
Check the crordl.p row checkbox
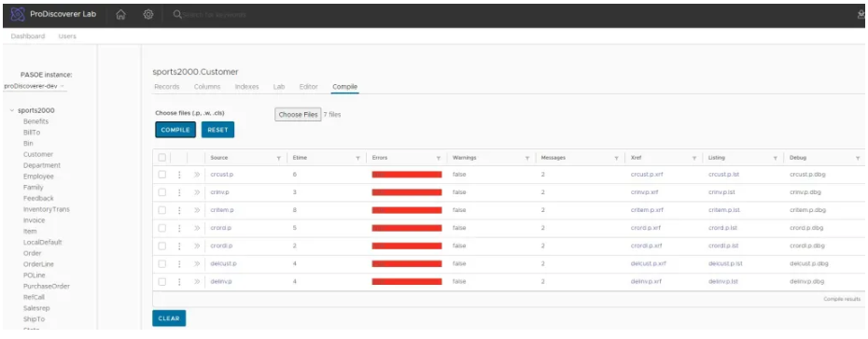click(x=161, y=246)
